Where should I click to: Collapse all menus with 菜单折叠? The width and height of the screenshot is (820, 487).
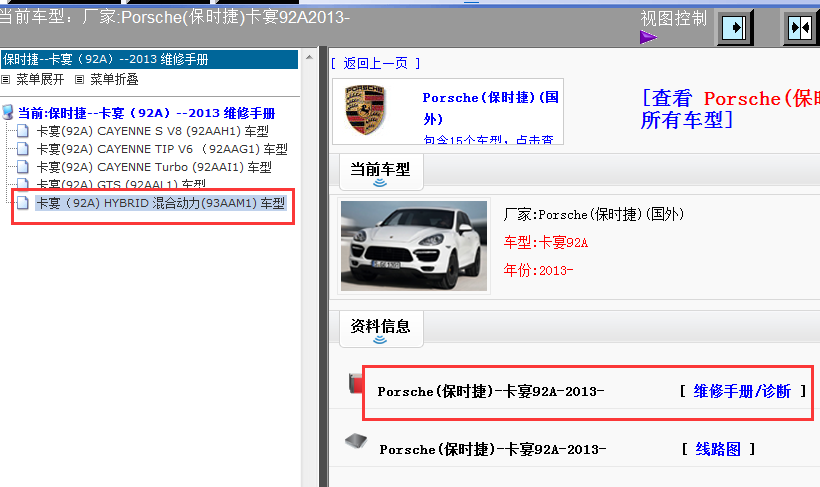[114, 80]
